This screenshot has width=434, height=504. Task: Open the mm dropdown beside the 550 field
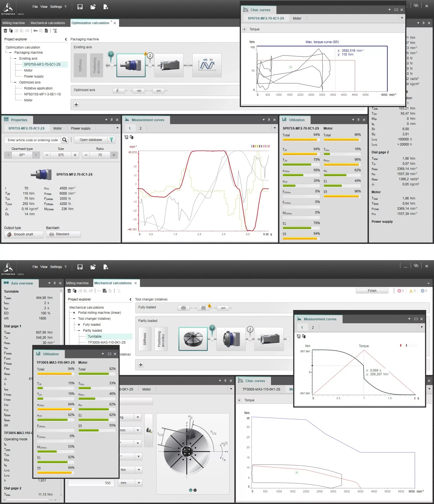[x=139, y=483]
